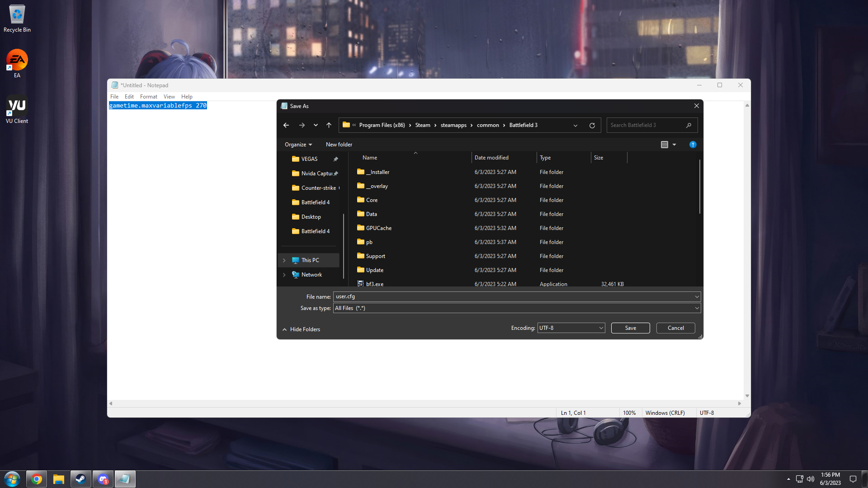868x488 pixels.
Task: Open the Save as type dropdown
Action: [516, 308]
